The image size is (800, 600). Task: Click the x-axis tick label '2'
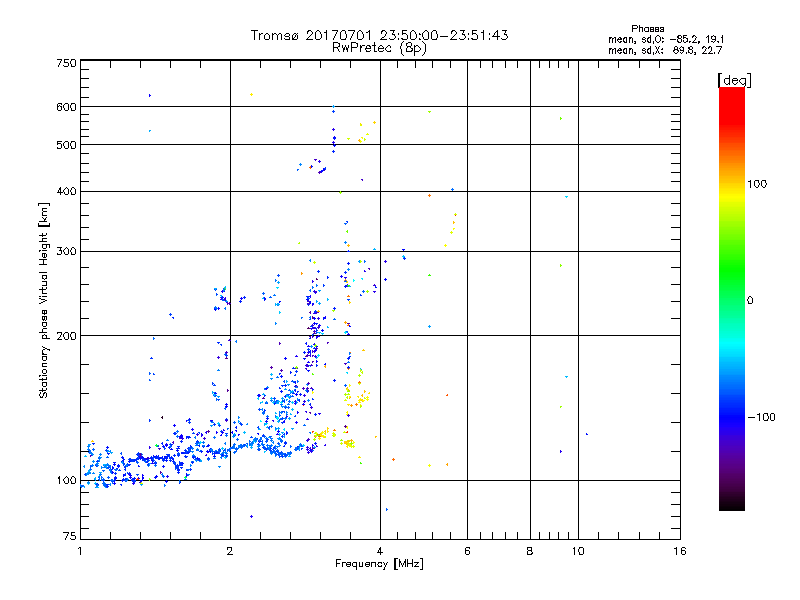230,551
